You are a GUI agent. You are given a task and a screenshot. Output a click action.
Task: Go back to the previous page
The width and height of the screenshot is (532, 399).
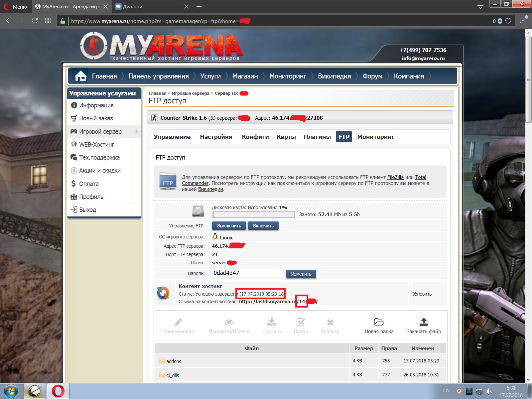click(8, 21)
